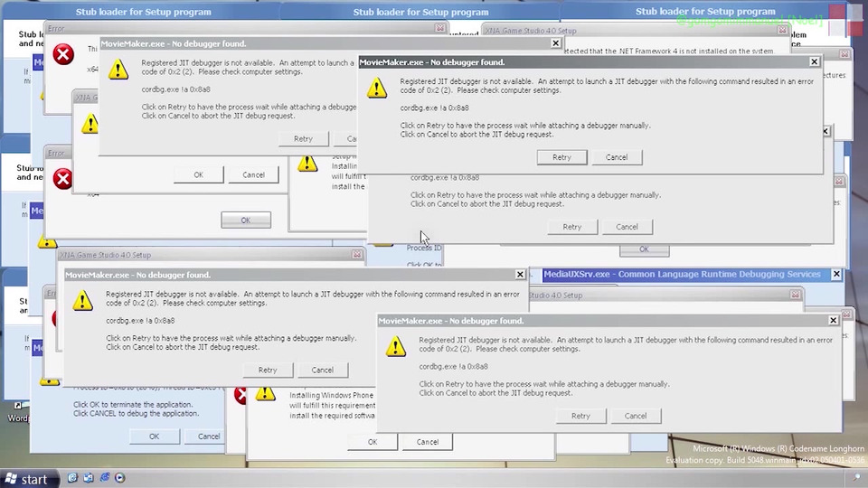Click Cancel in the upper-left XNA Setup dialog
This screenshot has width=868, height=488.
point(253,174)
